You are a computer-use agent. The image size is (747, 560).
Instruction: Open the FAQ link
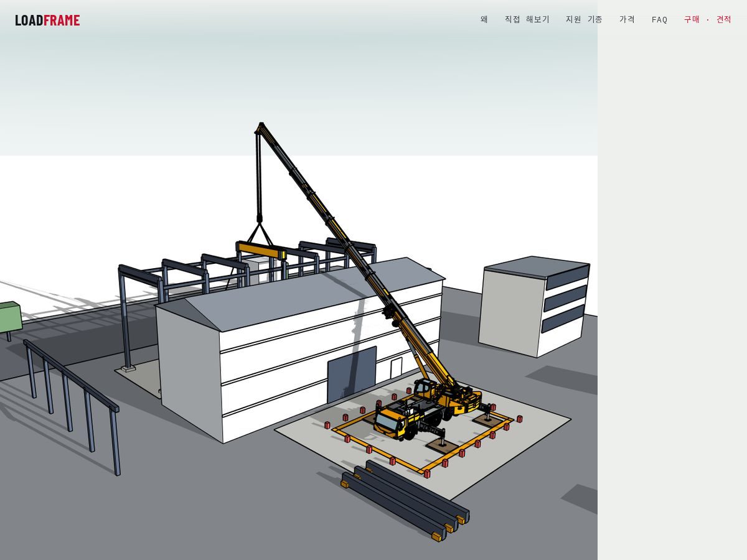660,20
